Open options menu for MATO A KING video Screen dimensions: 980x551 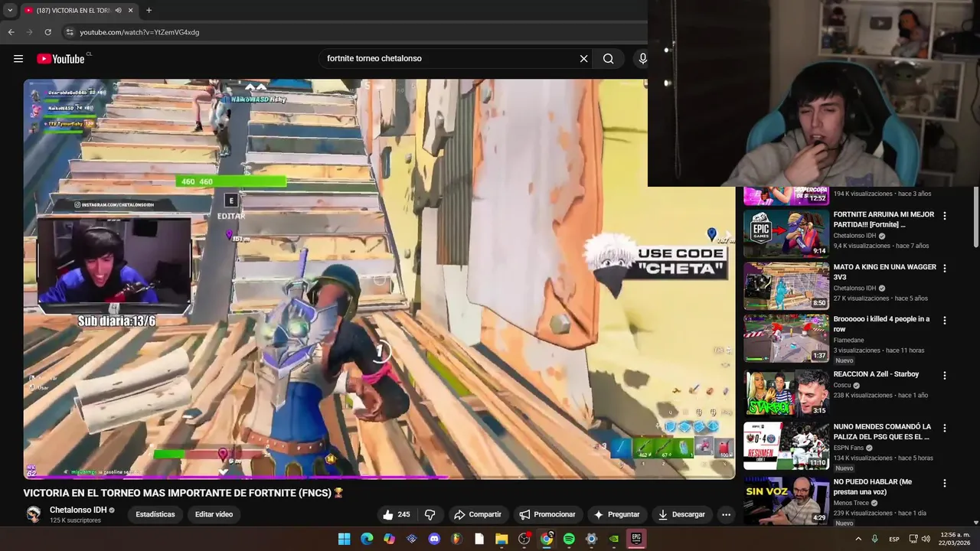pyautogui.click(x=944, y=269)
